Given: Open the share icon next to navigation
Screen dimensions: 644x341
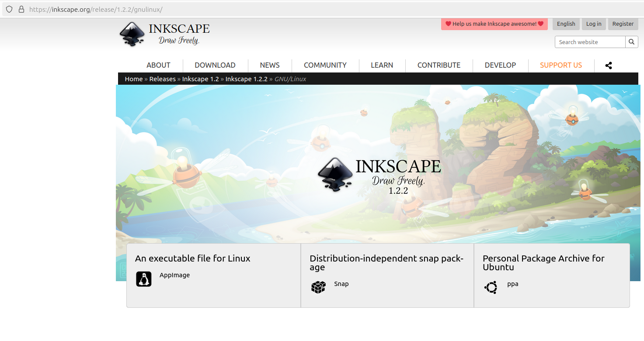Looking at the screenshot, I should click(x=609, y=65).
